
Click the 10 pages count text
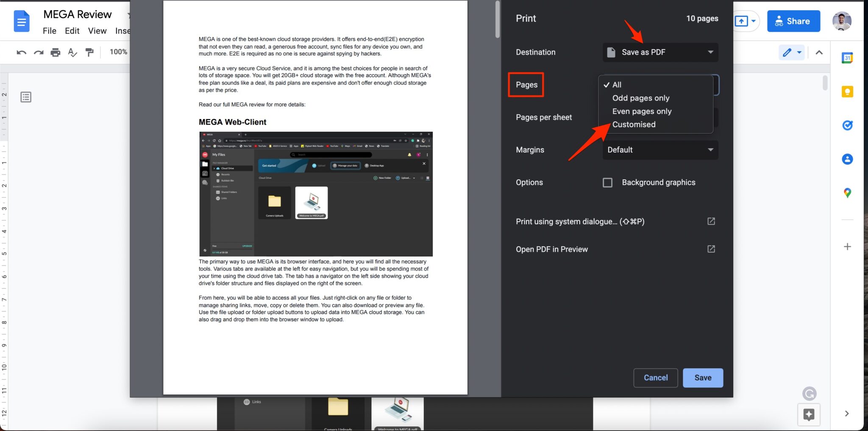pyautogui.click(x=702, y=18)
